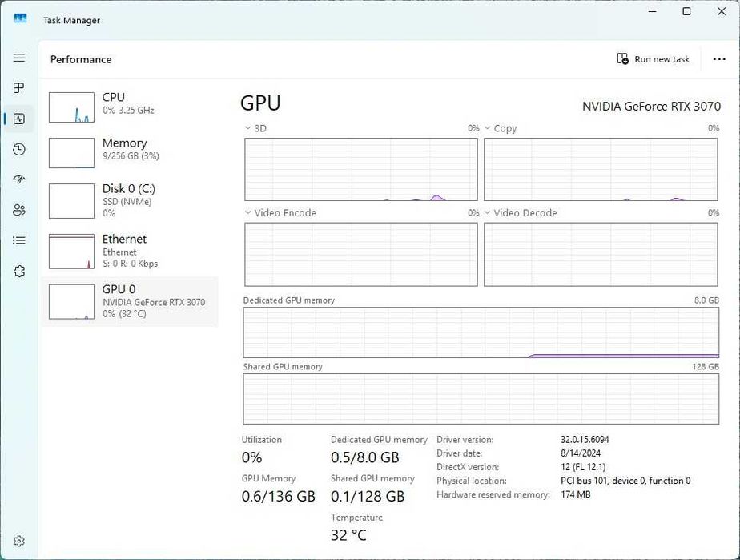Image resolution: width=740 pixels, height=560 pixels.
Task: Open the Video Decode engine dropdown
Action: coord(521,212)
